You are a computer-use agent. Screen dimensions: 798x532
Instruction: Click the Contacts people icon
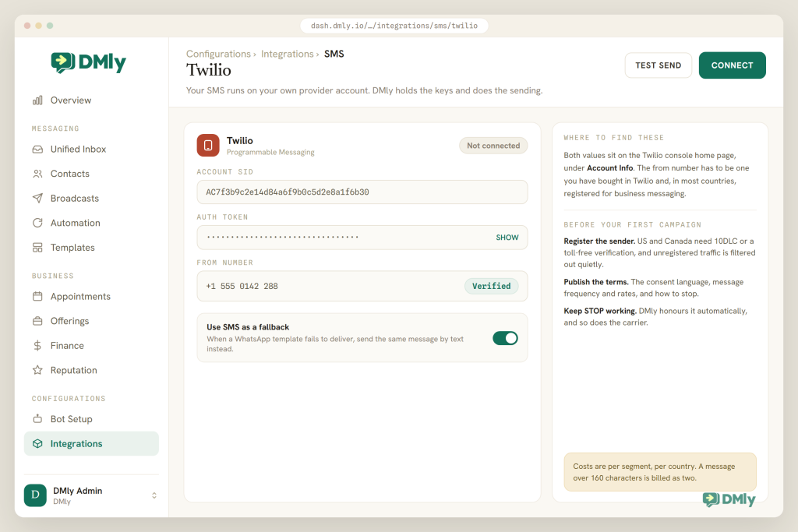tap(37, 174)
